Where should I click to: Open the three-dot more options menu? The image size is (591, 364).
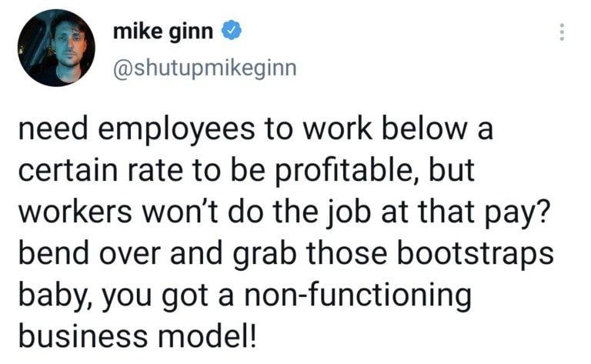pos(562,31)
